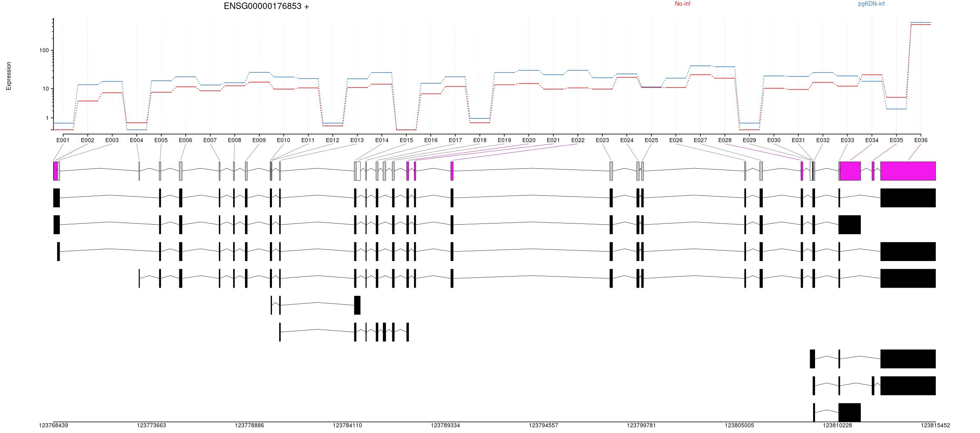980x433 pixels.
Task: Select the E001 exon label
Action: coord(63,140)
